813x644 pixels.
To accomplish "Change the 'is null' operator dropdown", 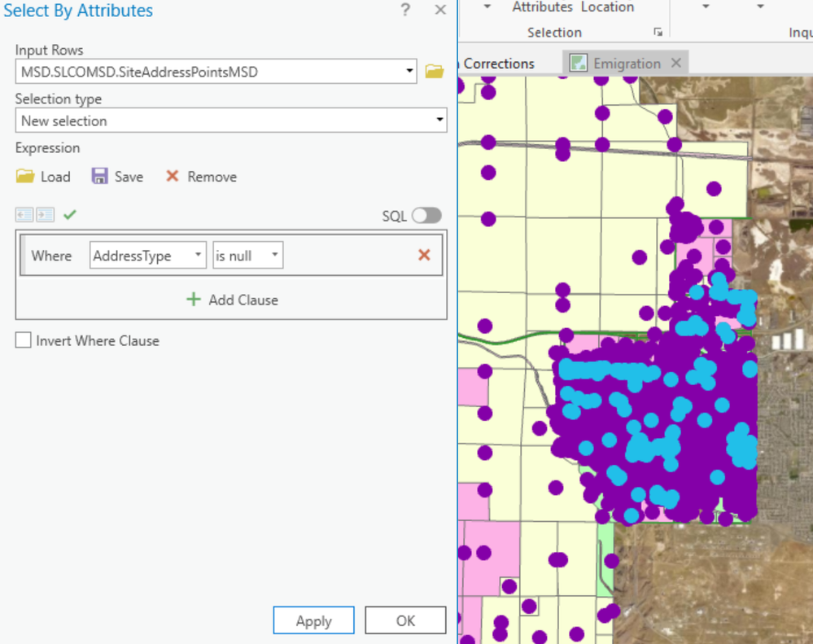I will (248, 255).
